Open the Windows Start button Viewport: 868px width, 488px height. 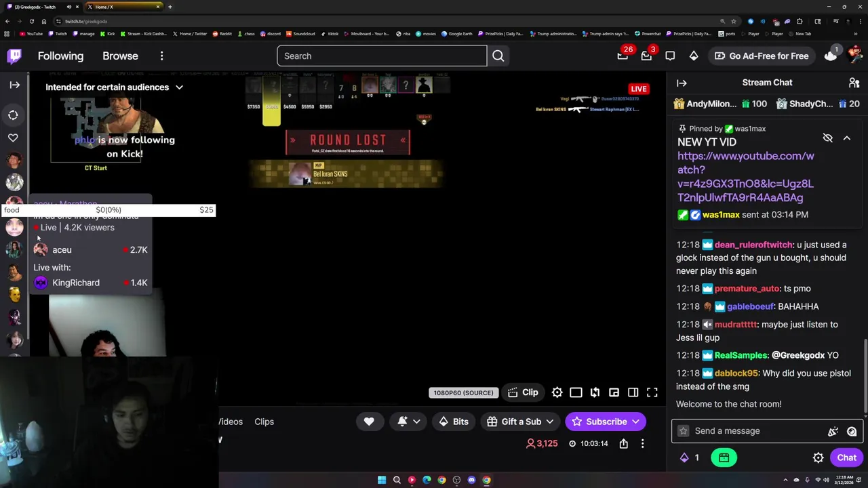coord(382,480)
